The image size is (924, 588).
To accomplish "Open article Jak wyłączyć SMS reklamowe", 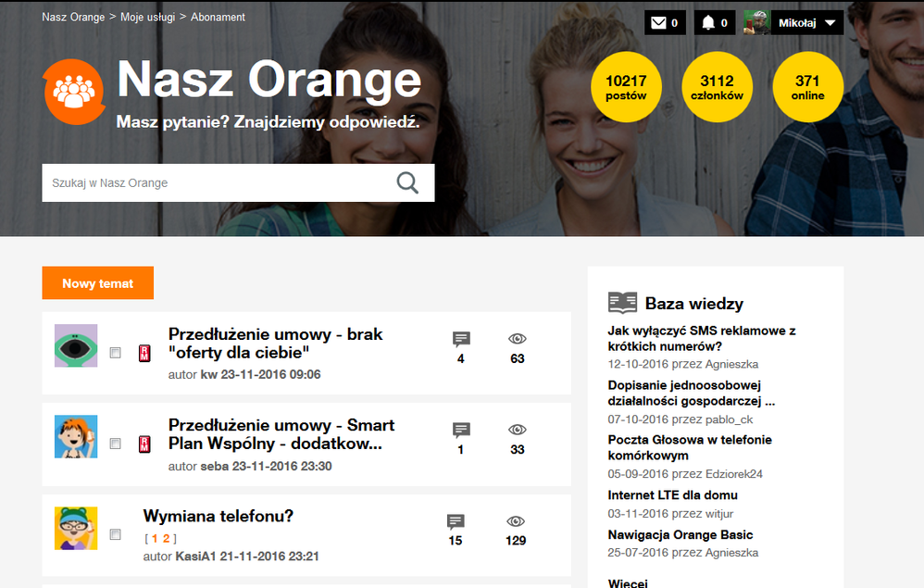I will pyautogui.click(x=702, y=339).
